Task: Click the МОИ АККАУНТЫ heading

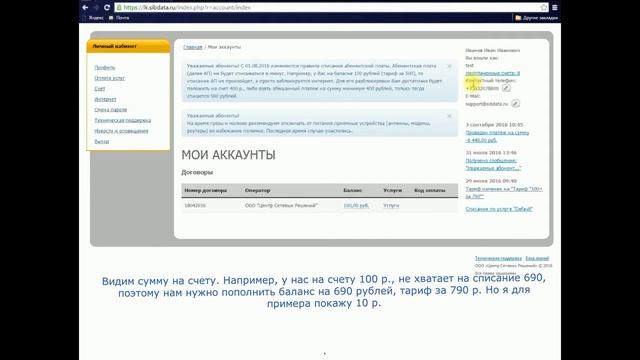Action: tap(229, 155)
